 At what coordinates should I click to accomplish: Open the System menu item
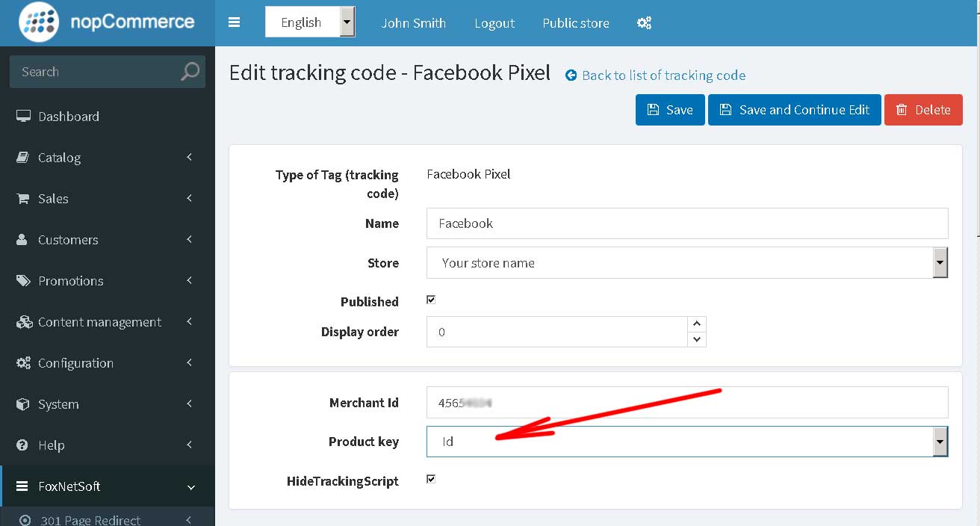108,403
